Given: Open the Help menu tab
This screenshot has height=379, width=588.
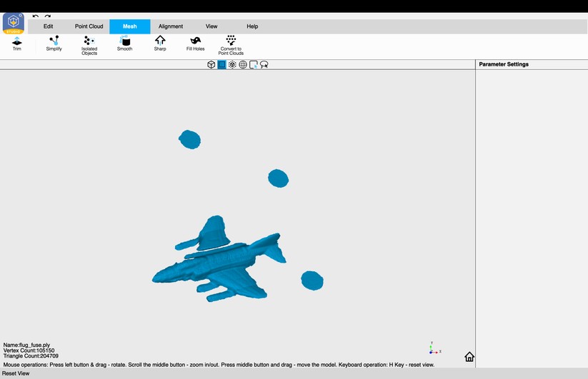Looking at the screenshot, I should [x=252, y=26].
